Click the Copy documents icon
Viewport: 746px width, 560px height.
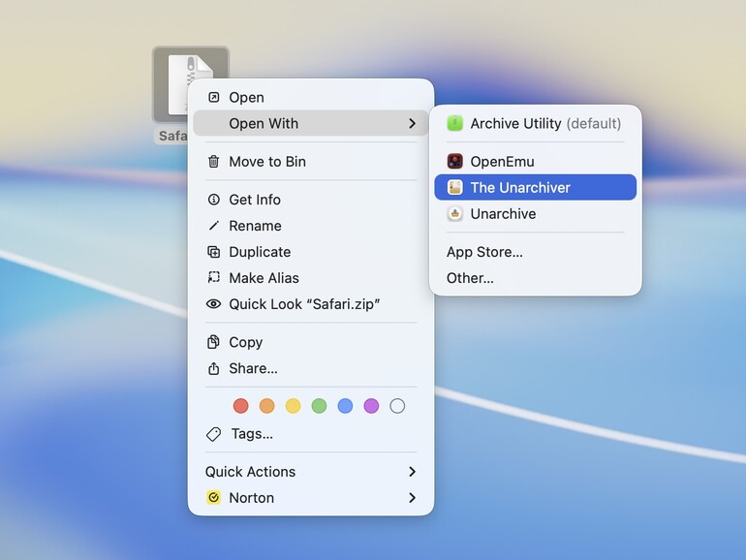(213, 342)
